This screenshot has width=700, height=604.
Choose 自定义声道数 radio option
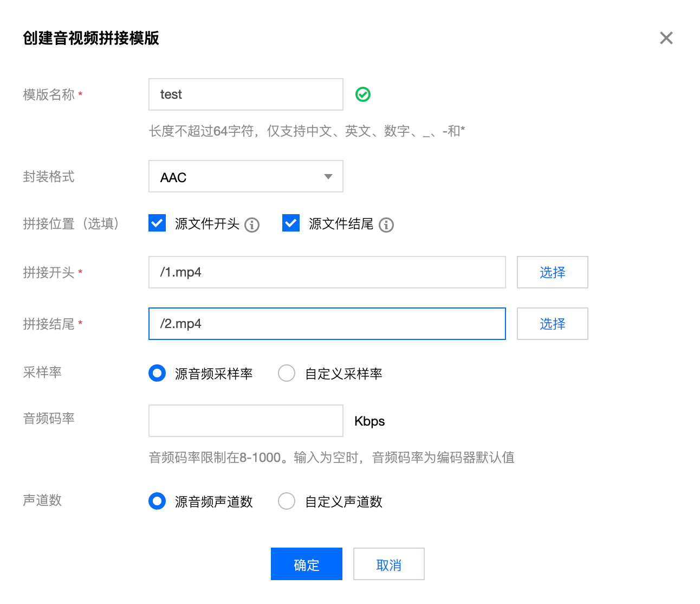coord(287,501)
